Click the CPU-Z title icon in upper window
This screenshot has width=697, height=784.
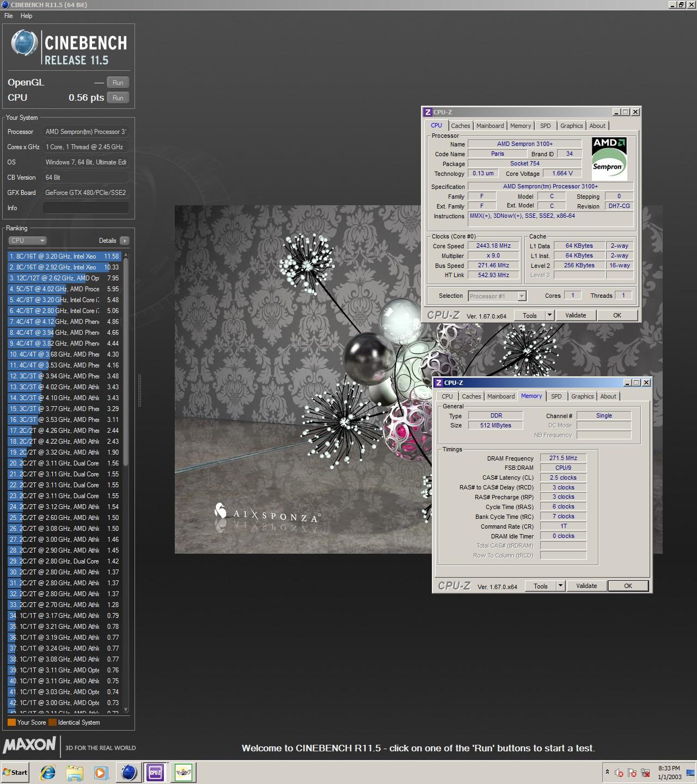pyautogui.click(x=428, y=112)
